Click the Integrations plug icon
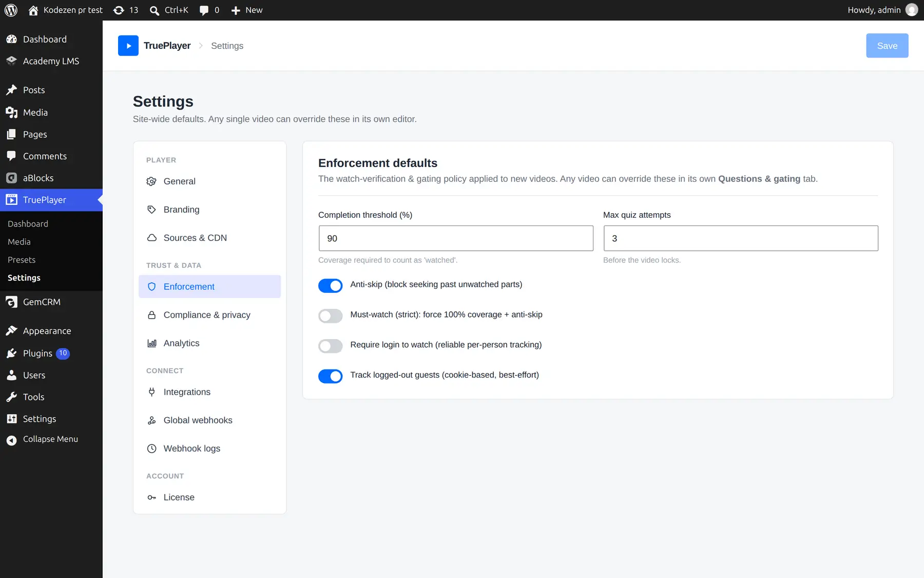Image resolution: width=924 pixels, height=578 pixels. coord(151,392)
